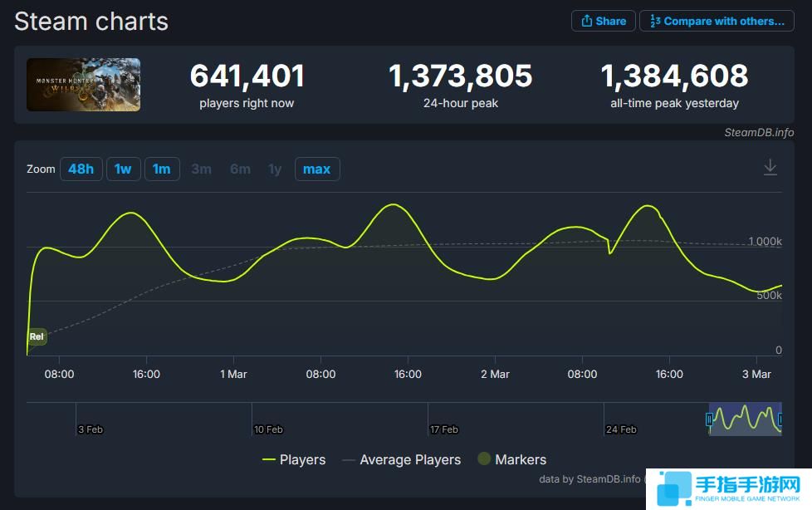Switch zoom to 1m
The width and height of the screenshot is (812, 510).
[x=162, y=169]
